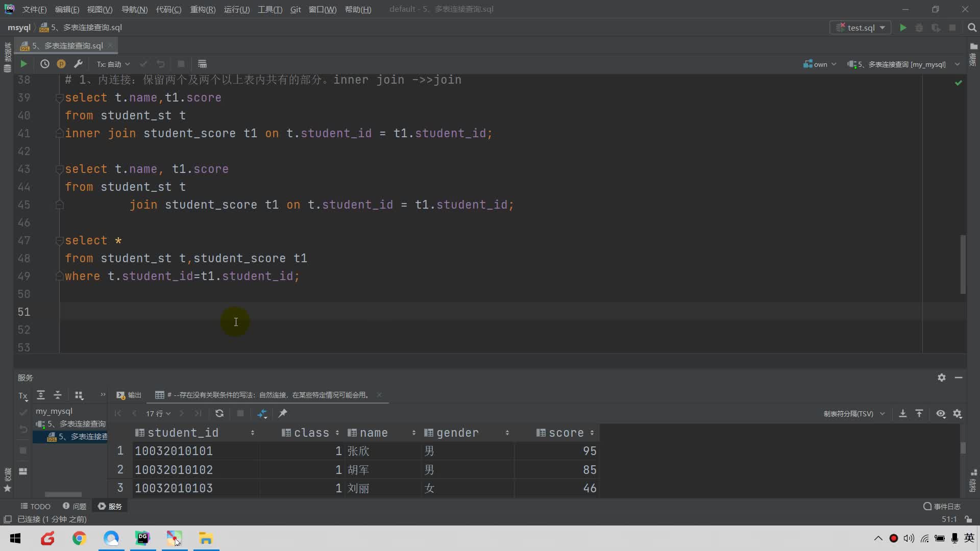The image size is (980, 551).
Task: Toggle view options eye icon in results
Action: [x=941, y=414]
